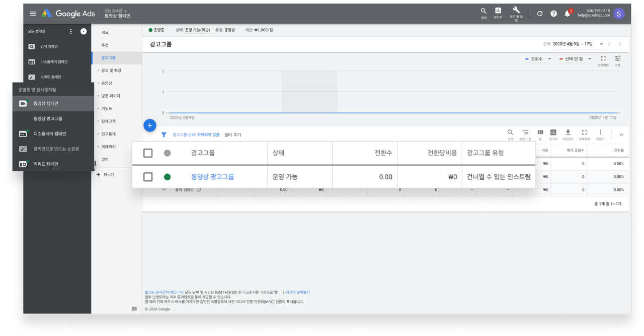Viewport: 644px width, 336px height.
Task: Expand the 총계: 캠페인 row chevron
Action: coord(164,189)
